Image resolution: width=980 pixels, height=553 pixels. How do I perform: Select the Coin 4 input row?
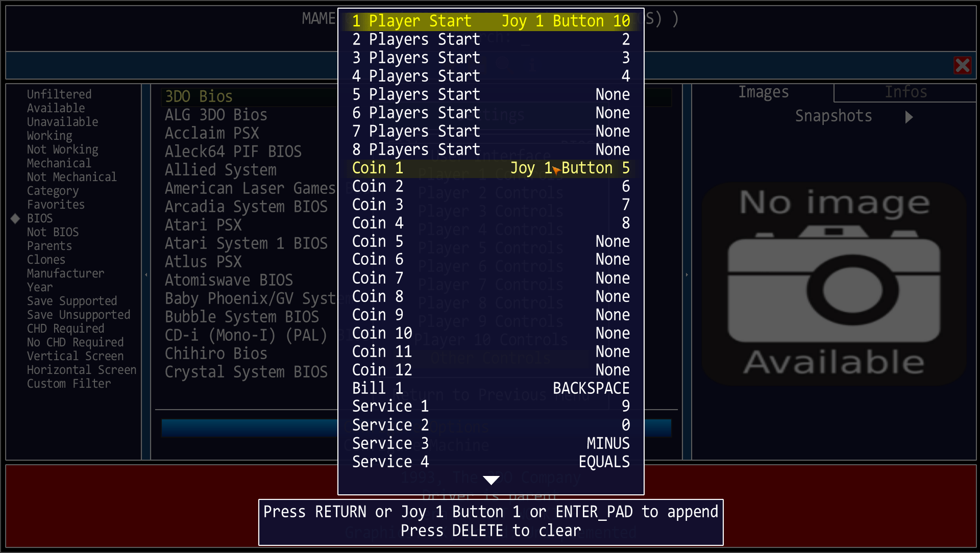point(491,223)
